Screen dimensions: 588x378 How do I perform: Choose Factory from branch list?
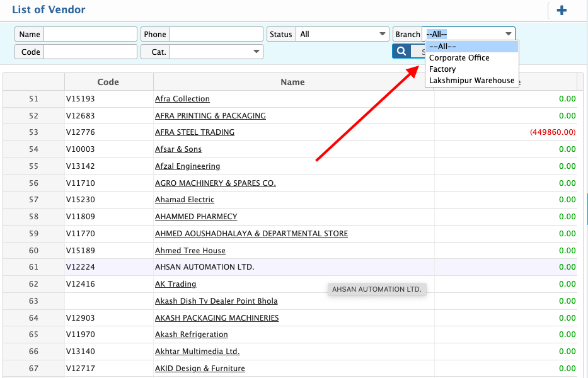(442, 69)
